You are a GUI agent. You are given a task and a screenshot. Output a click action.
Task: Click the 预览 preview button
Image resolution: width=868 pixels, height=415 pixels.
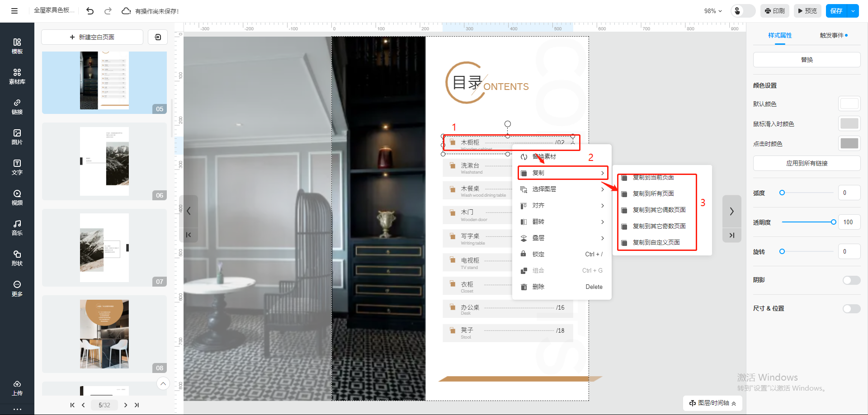(807, 11)
